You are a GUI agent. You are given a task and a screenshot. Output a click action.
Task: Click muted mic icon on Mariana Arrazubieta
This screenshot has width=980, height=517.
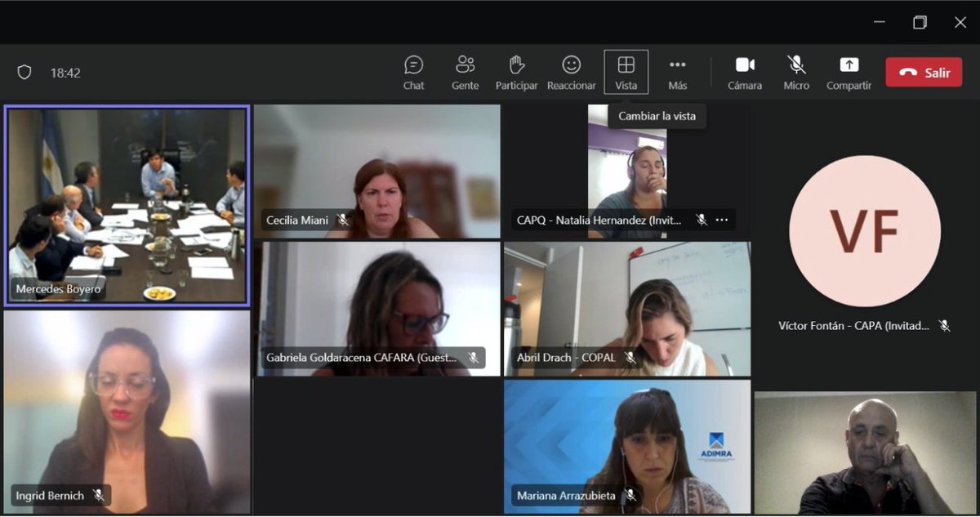point(630,495)
